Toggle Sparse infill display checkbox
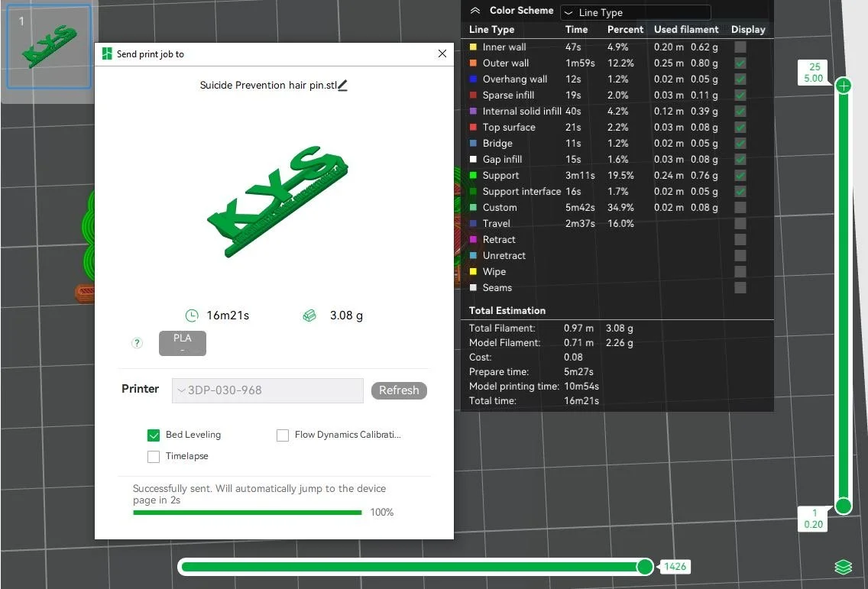Image resolution: width=868 pixels, height=589 pixels. point(740,95)
